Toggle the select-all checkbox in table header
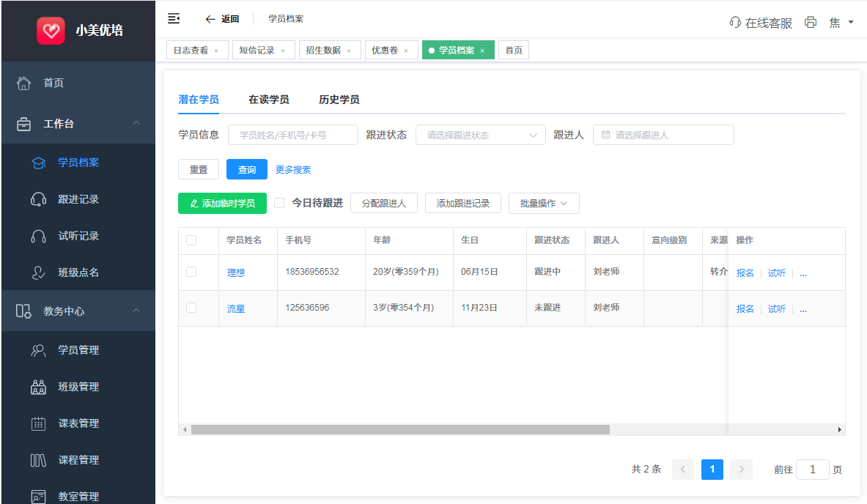The width and height of the screenshot is (867, 504). pyautogui.click(x=191, y=240)
